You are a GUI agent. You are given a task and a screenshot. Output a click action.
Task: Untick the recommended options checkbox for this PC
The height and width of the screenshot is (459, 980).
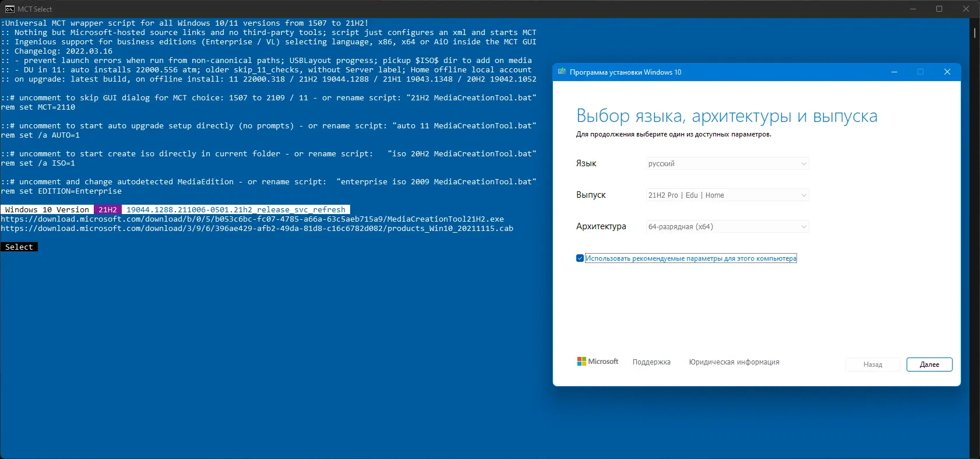pyautogui.click(x=580, y=258)
